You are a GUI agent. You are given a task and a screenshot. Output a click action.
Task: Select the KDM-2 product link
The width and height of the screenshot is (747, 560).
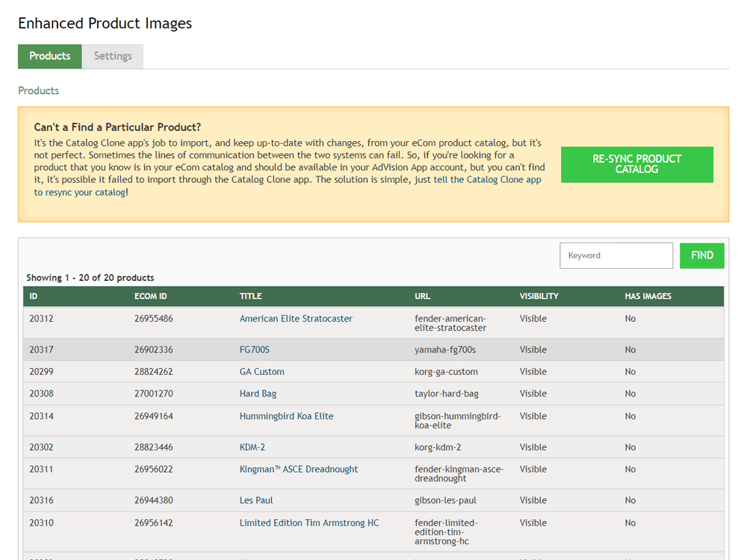pos(252,447)
